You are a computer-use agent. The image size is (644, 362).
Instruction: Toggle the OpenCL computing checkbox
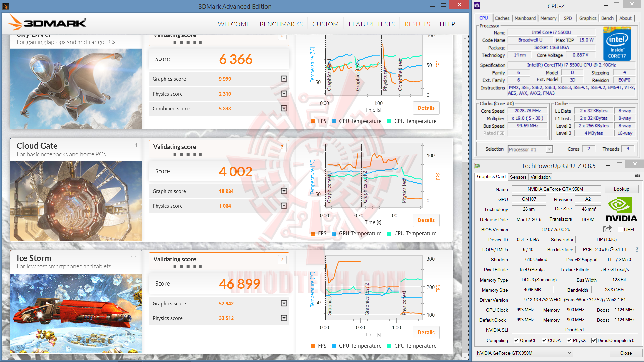pyautogui.click(x=516, y=340)
